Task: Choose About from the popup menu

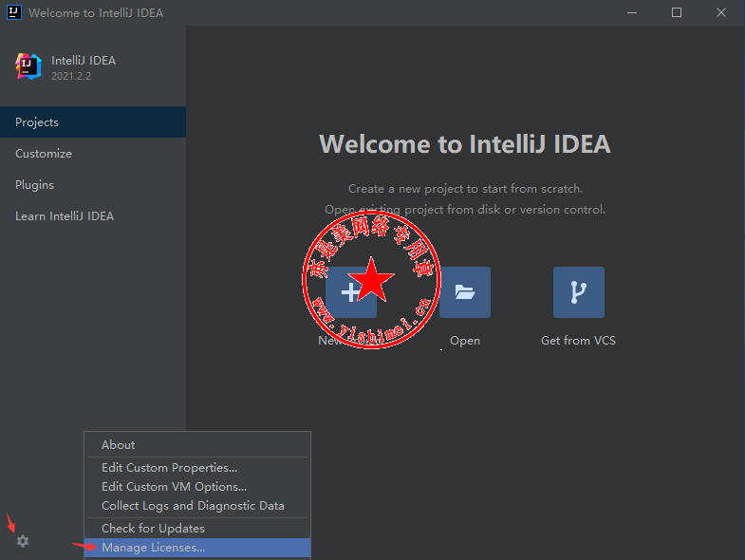Action: pos(197,445)
